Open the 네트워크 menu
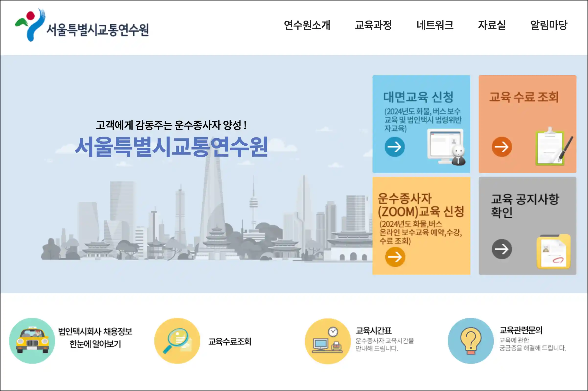The image size is (588, 391). coord(435,25)
